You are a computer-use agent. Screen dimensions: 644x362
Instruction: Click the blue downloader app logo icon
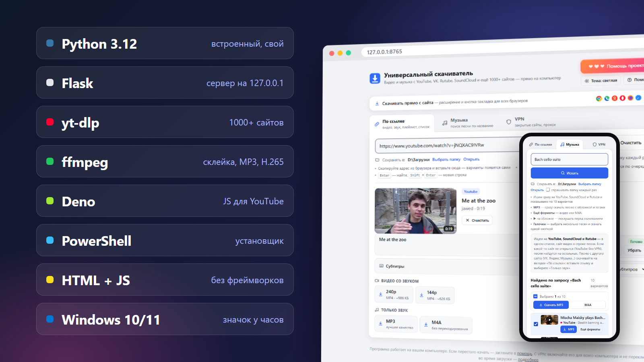[x=375, y=78]
